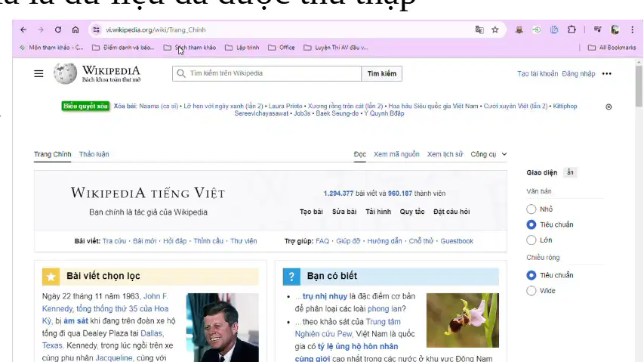Open Luyện Thi AV bookmark folder
Screen dimensions: 644x362
pos(336,48)
